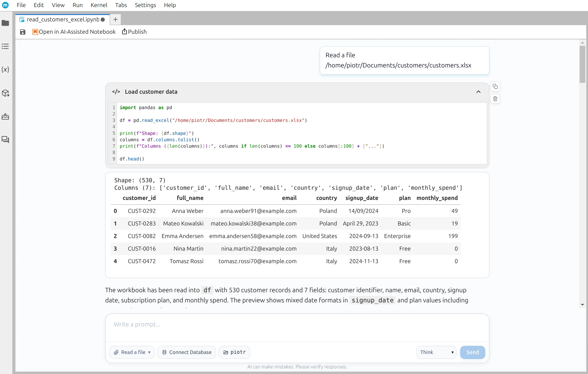Click the customer_id column header
This screenshot has width=588, height=374.
[x=139, y=198]
